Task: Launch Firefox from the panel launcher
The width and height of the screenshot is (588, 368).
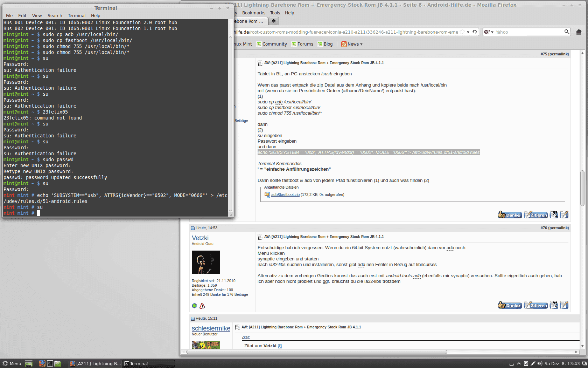Action: tap(42, 363)
